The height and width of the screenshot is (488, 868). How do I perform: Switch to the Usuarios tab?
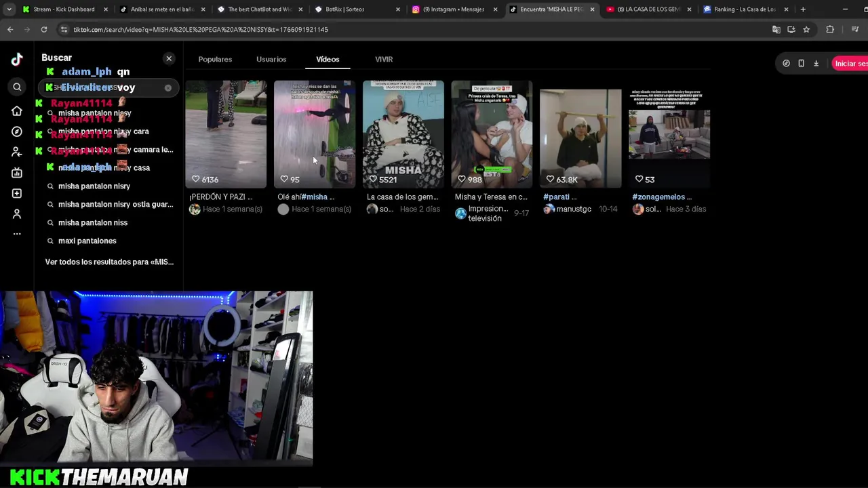[x=271, y=59]
